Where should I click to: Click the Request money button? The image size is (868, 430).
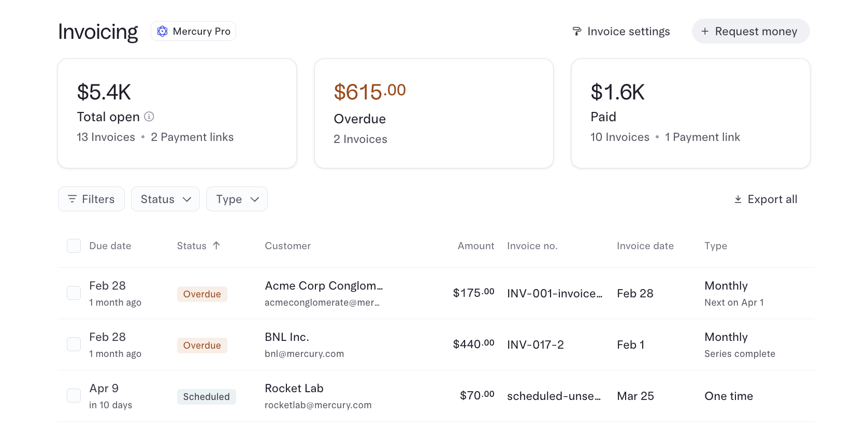(751, 31)
